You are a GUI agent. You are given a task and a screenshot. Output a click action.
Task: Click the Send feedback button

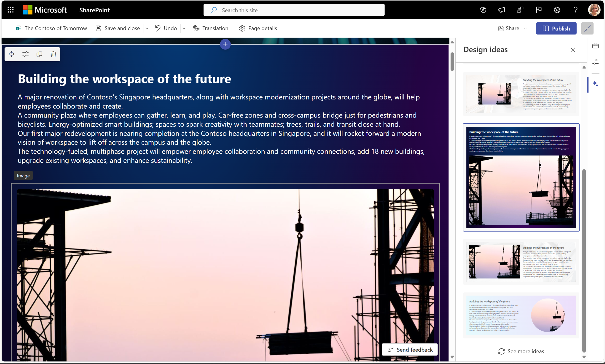[x=409, y=349]
